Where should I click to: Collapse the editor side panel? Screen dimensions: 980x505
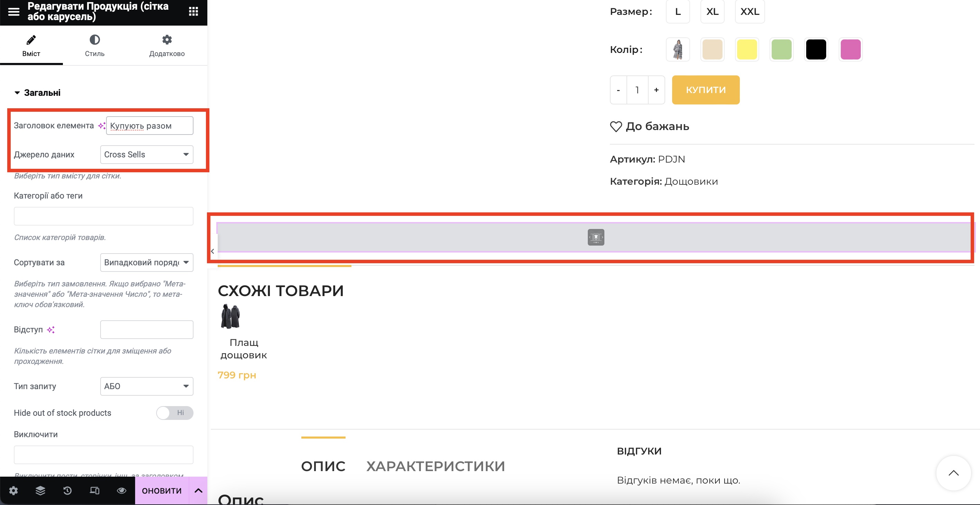213,251
